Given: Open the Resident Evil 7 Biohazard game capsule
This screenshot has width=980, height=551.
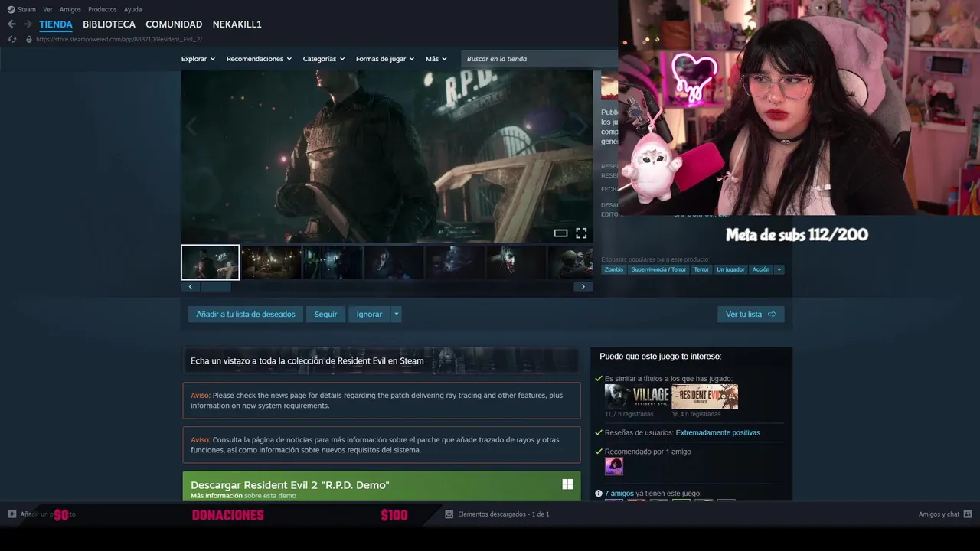Looking at the screenshot, I should (705, 396).
